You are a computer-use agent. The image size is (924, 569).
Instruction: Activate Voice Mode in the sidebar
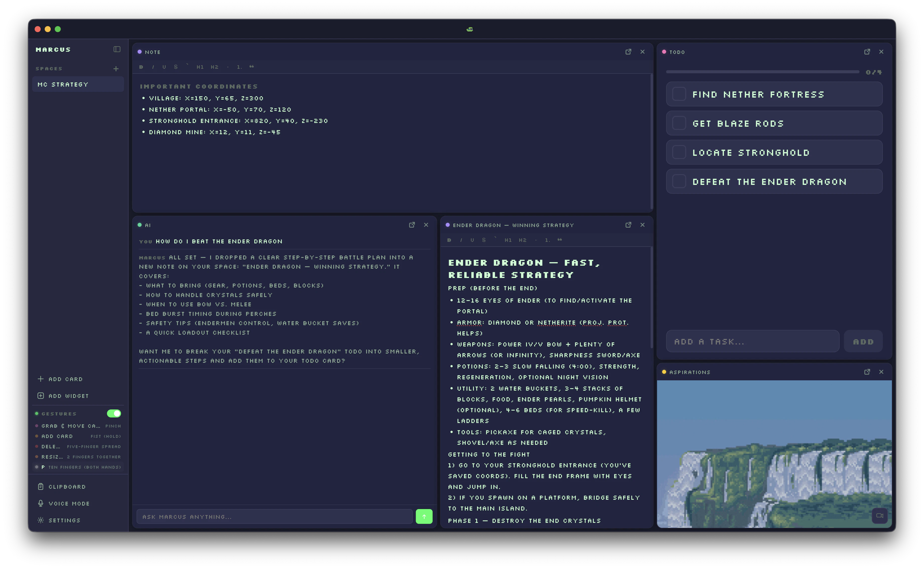click(69, 503)
